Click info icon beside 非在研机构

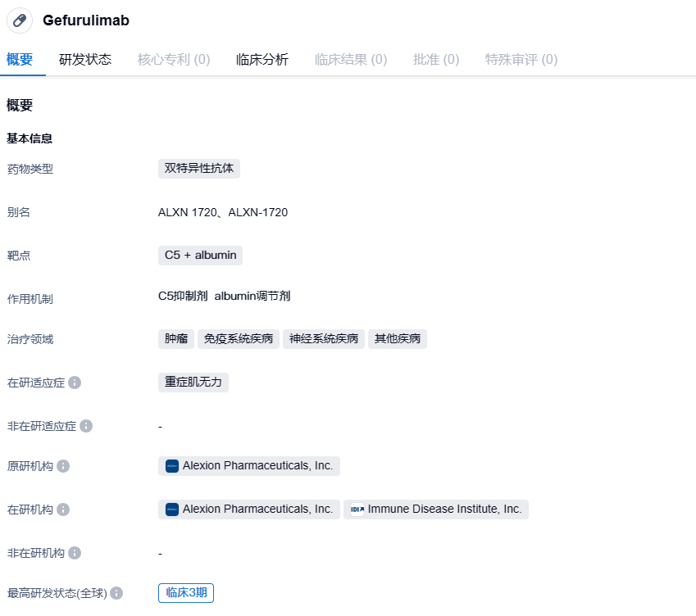(x=75, y=553)
